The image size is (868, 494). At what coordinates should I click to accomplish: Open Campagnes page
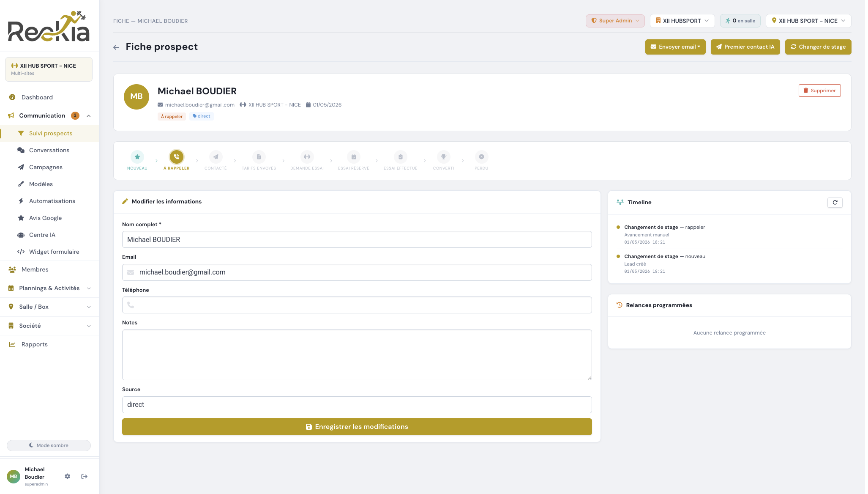tap(49, 167)
